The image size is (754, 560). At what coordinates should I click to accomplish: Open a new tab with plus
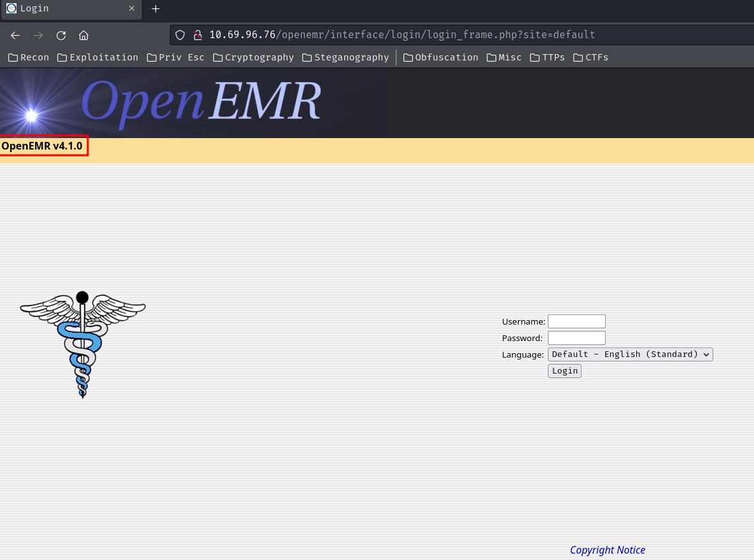[x=155, y=9]
